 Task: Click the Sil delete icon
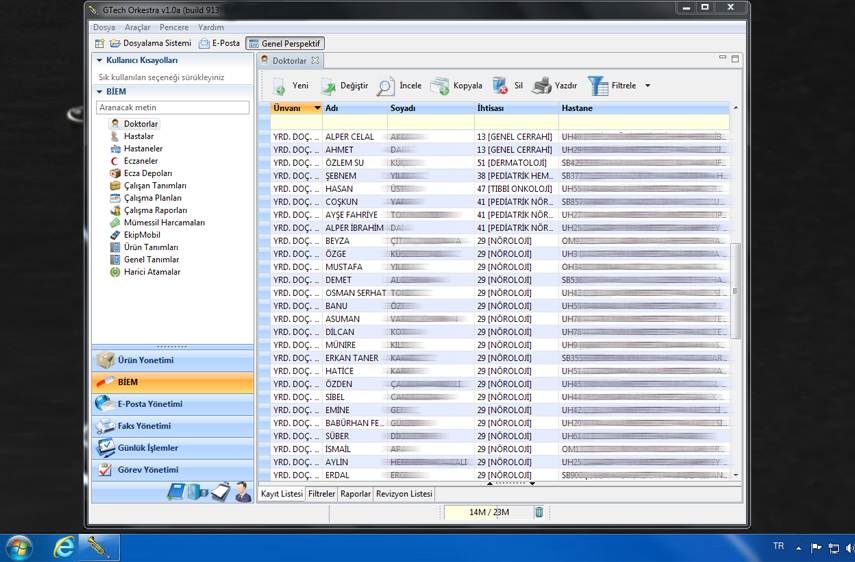coord(499,86)
